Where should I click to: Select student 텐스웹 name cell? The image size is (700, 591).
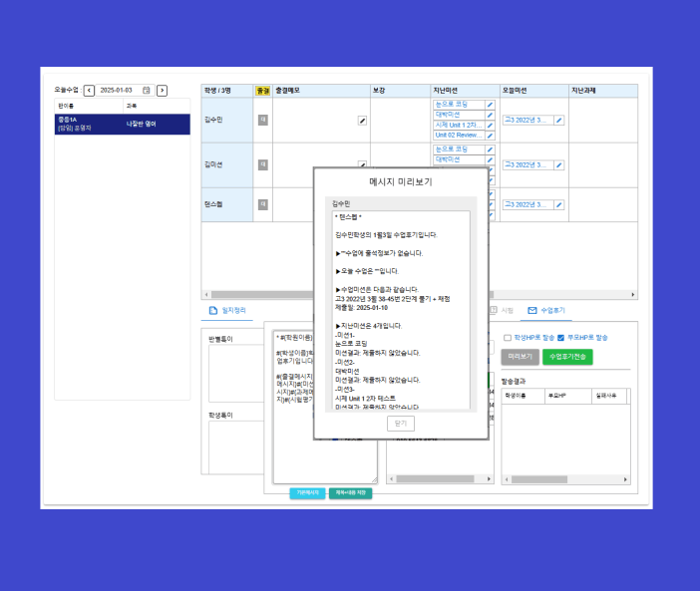pos(227,204)
